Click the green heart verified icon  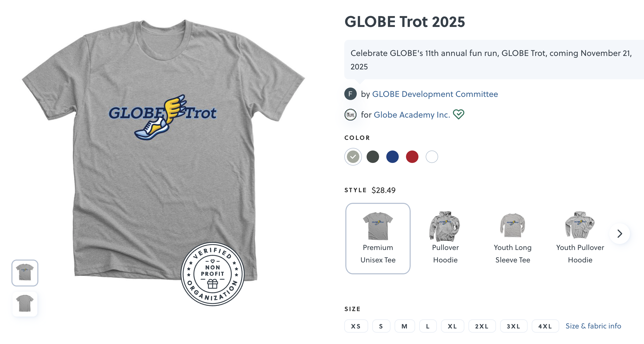pos(459,114)
